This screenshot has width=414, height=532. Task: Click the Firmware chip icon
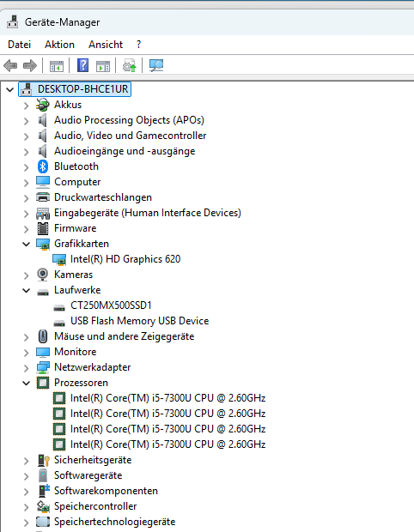(43, 228)
